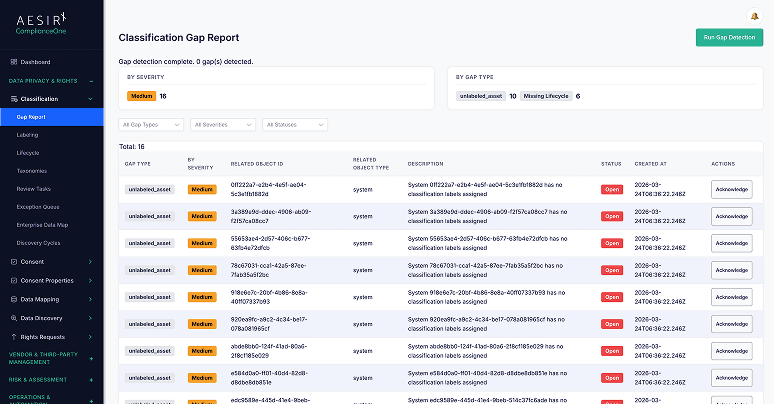Open the notifications bell icon
Image resolution: width=774 pixels, height=404 pixels.
point(754,16)
